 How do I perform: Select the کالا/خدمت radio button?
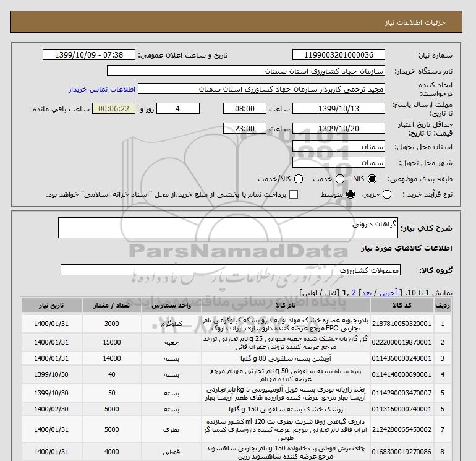299,179
